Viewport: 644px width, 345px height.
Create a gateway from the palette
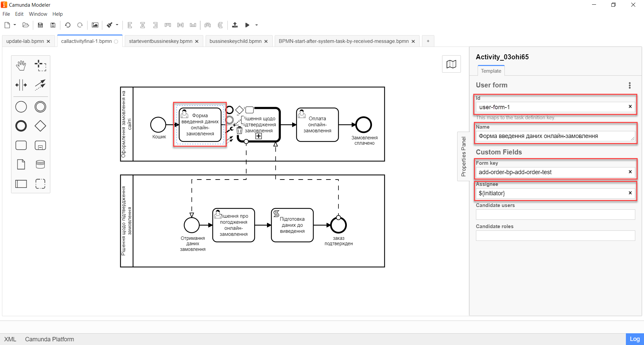40,126
